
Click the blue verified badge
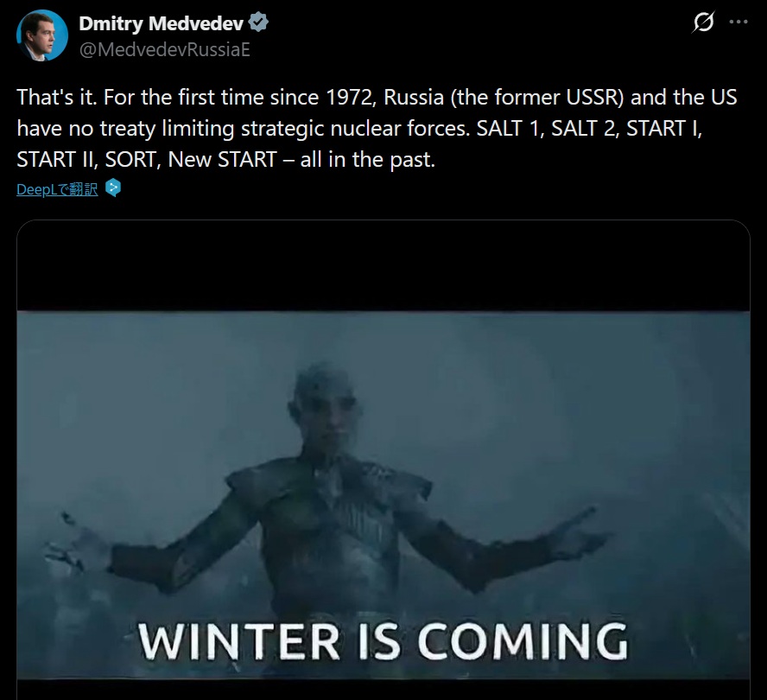[x=258, y=22]
